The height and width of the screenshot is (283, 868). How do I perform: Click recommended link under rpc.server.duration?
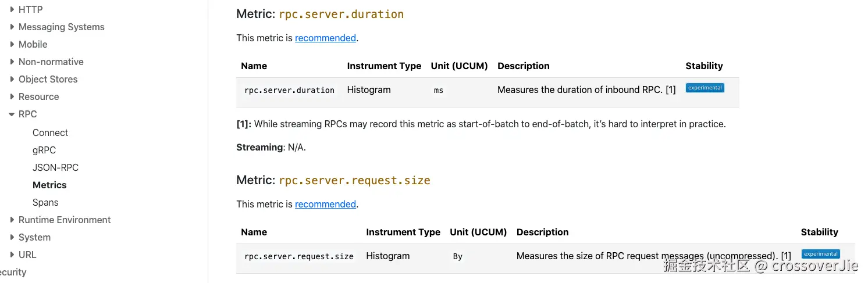pyautogui.click(x=325, y=38)
